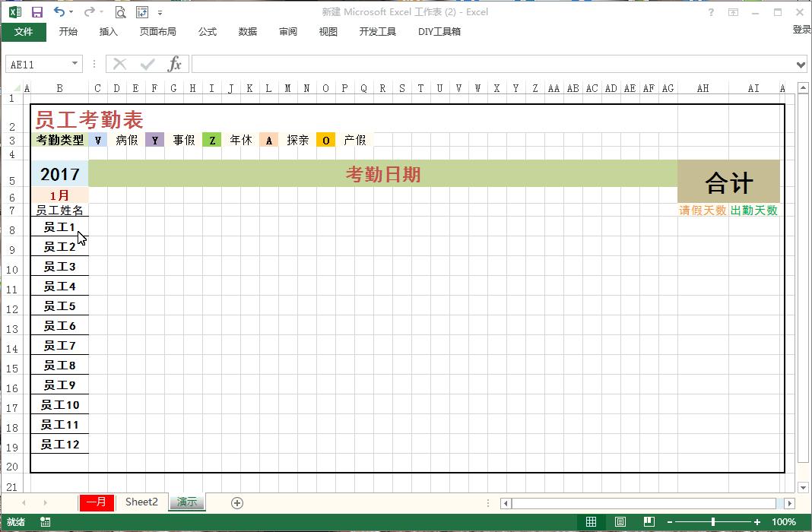Open Customize Quick Access Toolbar menu
The image size is (812, 532).
click(160, 13)
